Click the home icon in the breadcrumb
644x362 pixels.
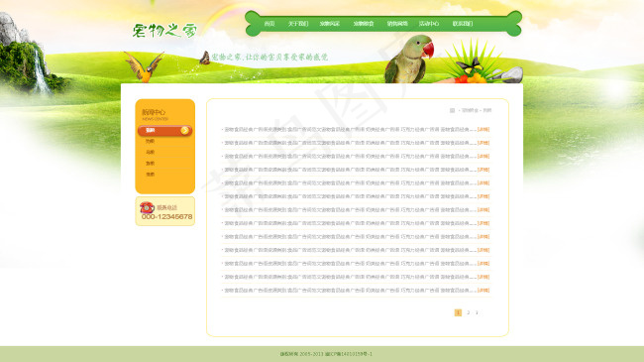point(452,110)
